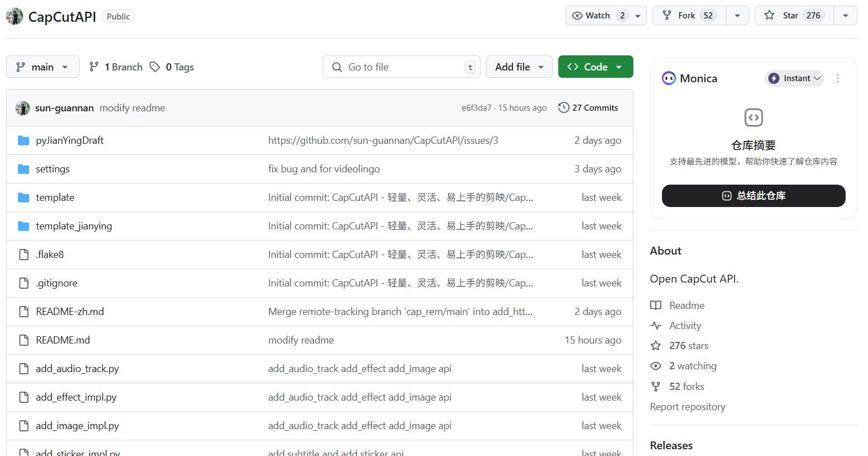Open the template folder
Screen dimensions: 868x456
[55, 198]
